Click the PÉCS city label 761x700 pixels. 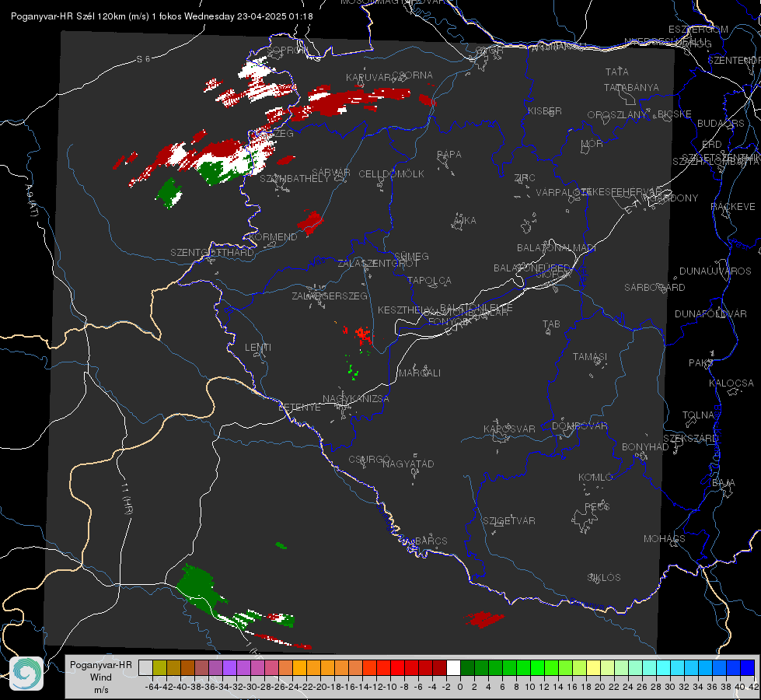pos(596,506)
